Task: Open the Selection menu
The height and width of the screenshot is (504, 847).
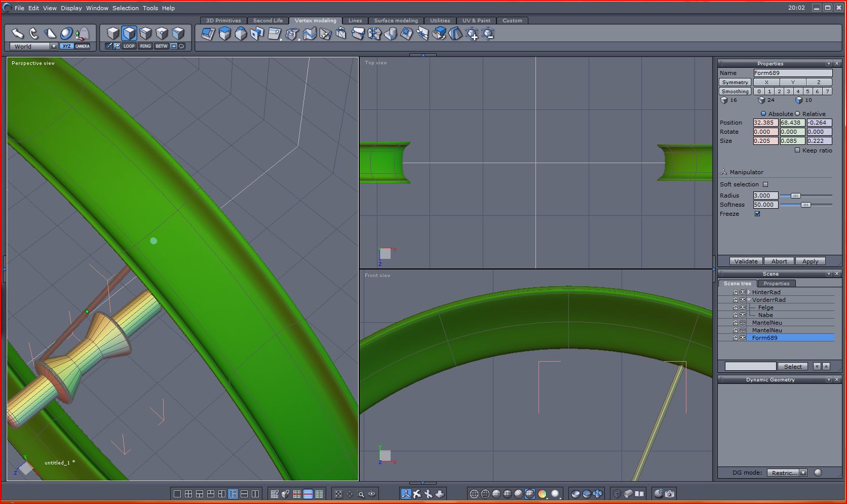Action: coord(125,8)
